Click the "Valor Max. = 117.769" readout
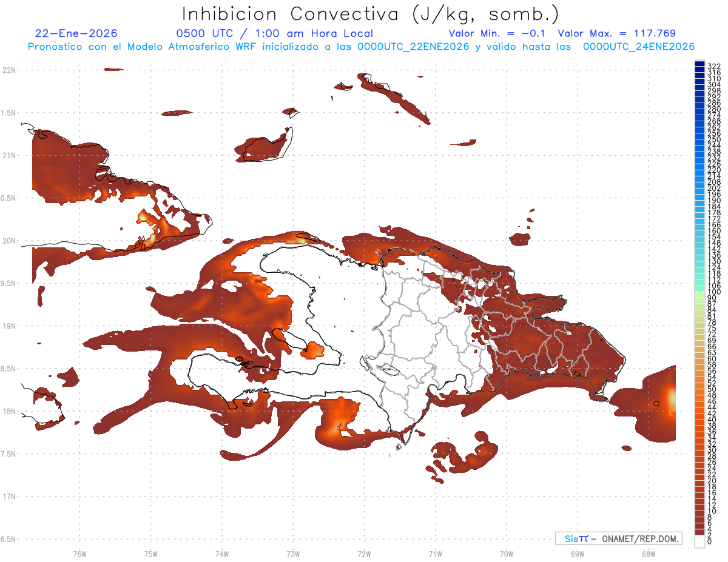Screen dimensions: 728x562 pos(616,34)
